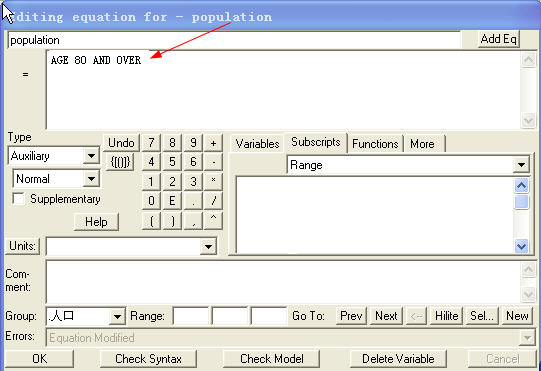The width and height of the screenshot is (541, 371).
Task: Click keypad digit 8
Action: [172, 143]
